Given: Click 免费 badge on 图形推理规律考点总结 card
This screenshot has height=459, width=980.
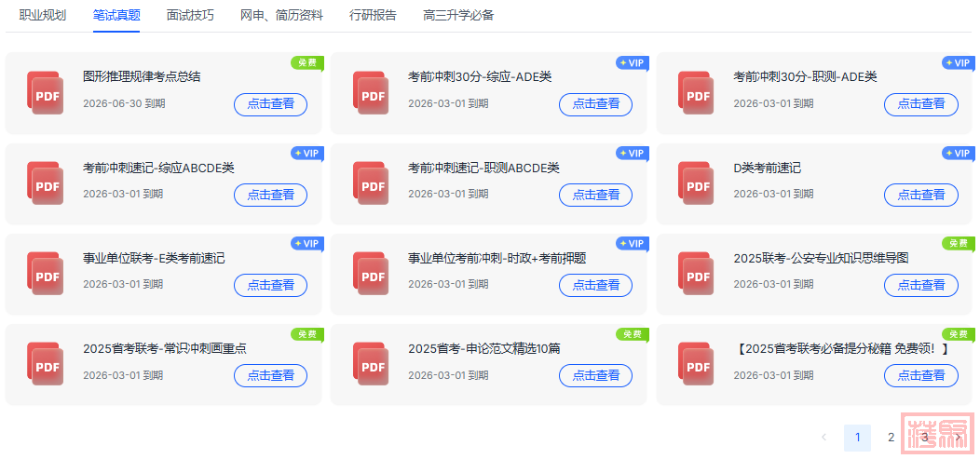Looking at the screenshot, I should [306, 63].
